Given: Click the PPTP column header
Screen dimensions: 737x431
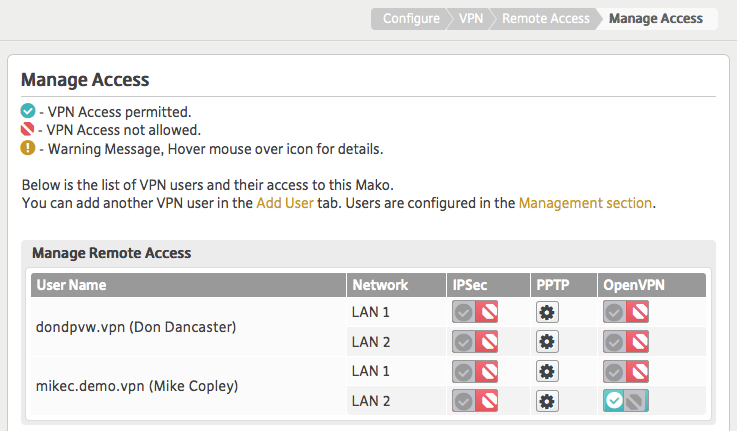Looking at the screenshot, I should 564,285.
